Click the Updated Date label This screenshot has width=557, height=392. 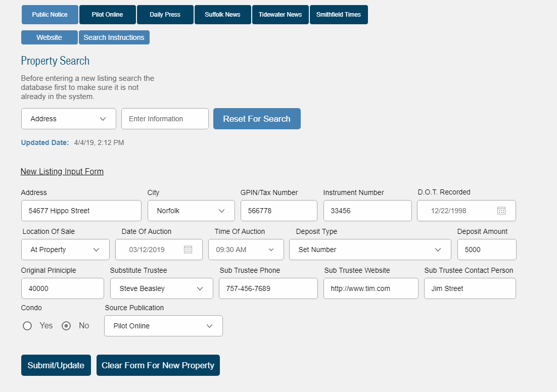[45, 142]
